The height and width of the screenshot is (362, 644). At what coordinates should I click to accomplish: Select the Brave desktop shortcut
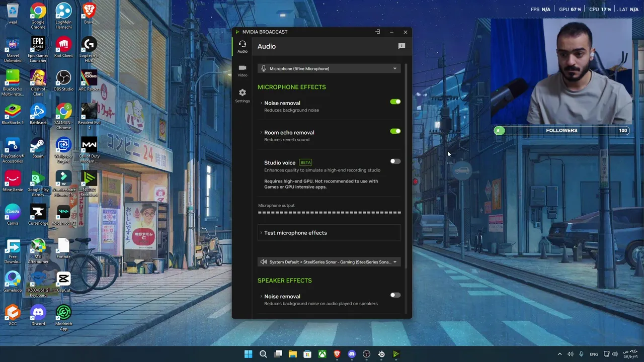click(x=89, y=14)
